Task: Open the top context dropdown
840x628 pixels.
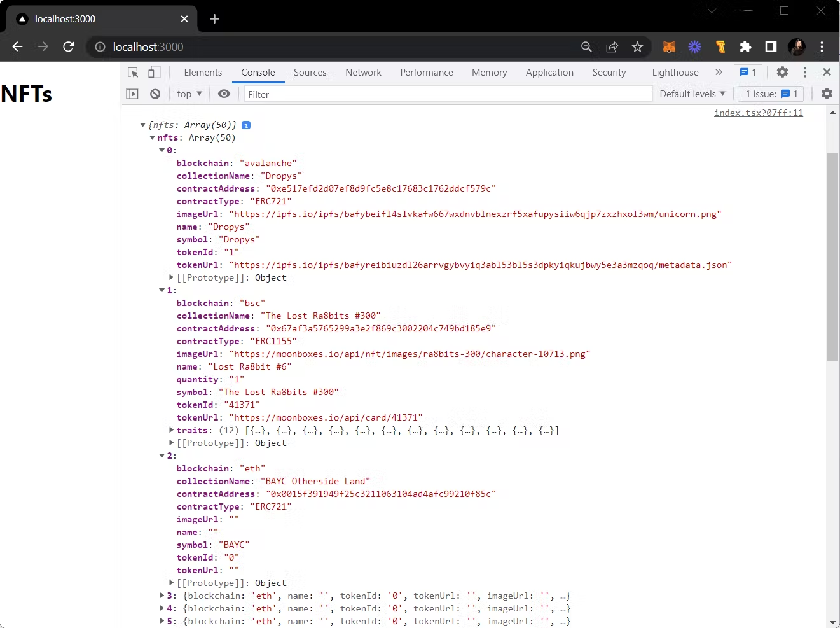Action: point(189,94)
